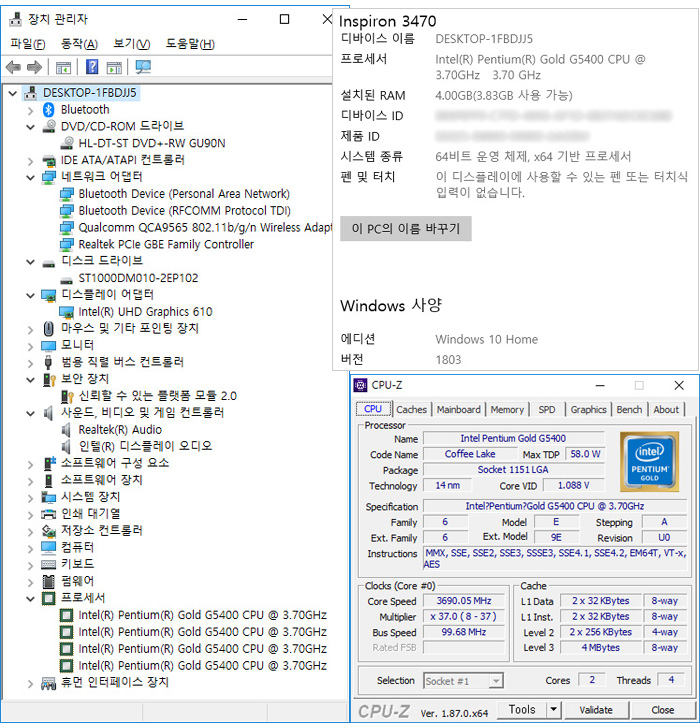Image resolution: width=700 pixels, height=727 pixels.
Task: Click the 마우스 및 기타 포인팅 장치 icon
Action: 49,329
